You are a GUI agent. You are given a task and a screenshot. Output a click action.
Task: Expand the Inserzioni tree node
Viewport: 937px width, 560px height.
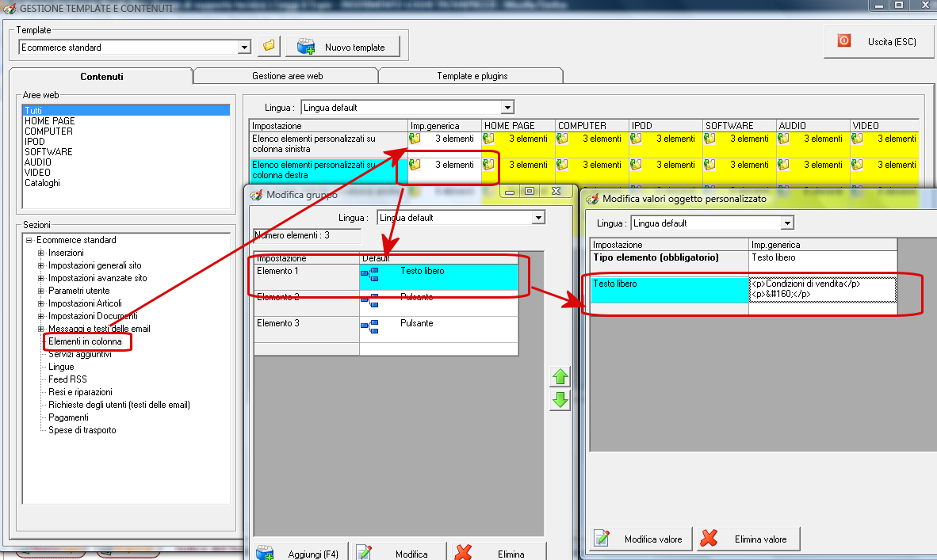pos(40,253)
